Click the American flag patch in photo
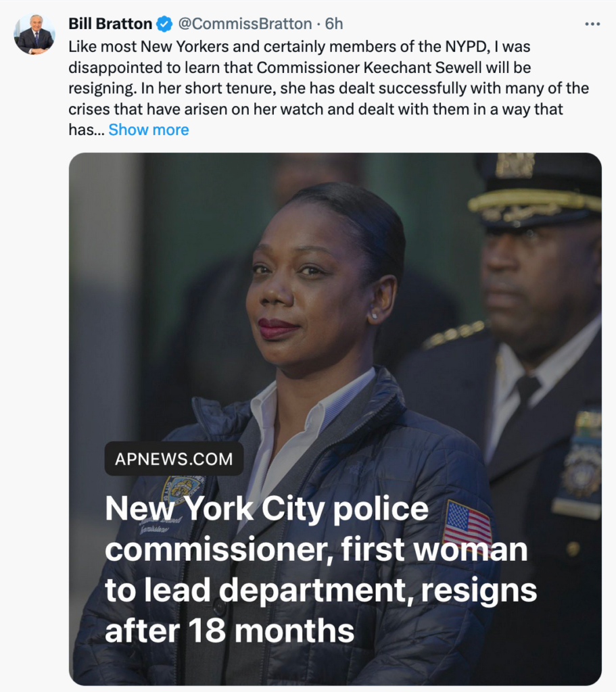 tap(468, 523)
